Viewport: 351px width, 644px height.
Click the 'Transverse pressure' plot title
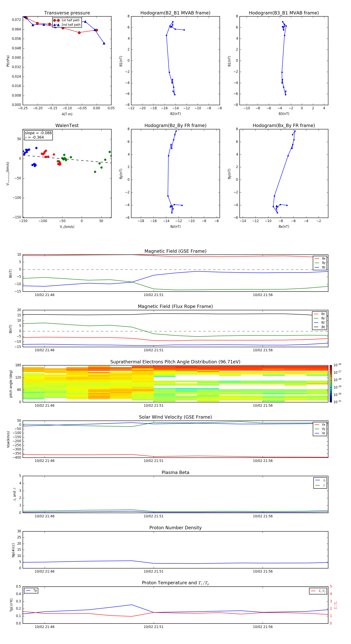tap(67, 13)
